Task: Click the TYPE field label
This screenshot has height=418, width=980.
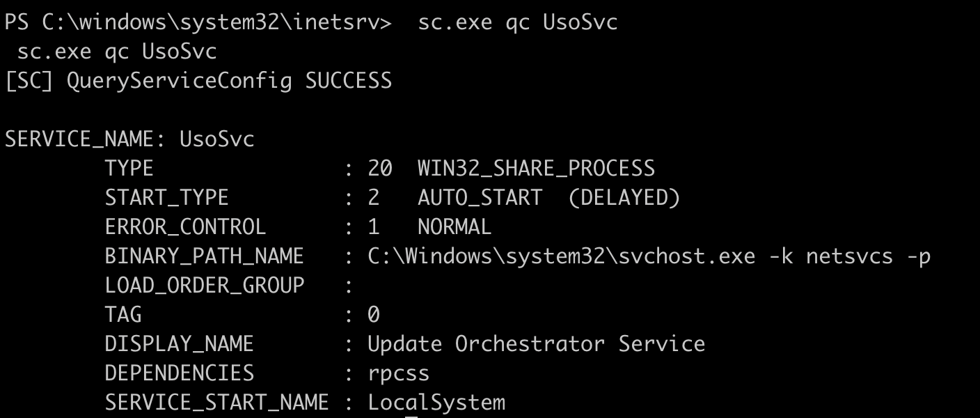Action: click(x=129, y=169)
